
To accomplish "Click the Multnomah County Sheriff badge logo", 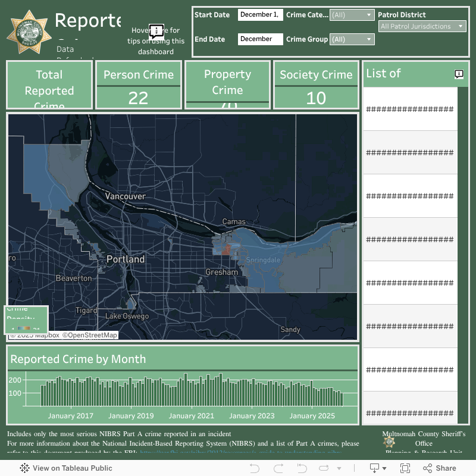I will 27,33.
